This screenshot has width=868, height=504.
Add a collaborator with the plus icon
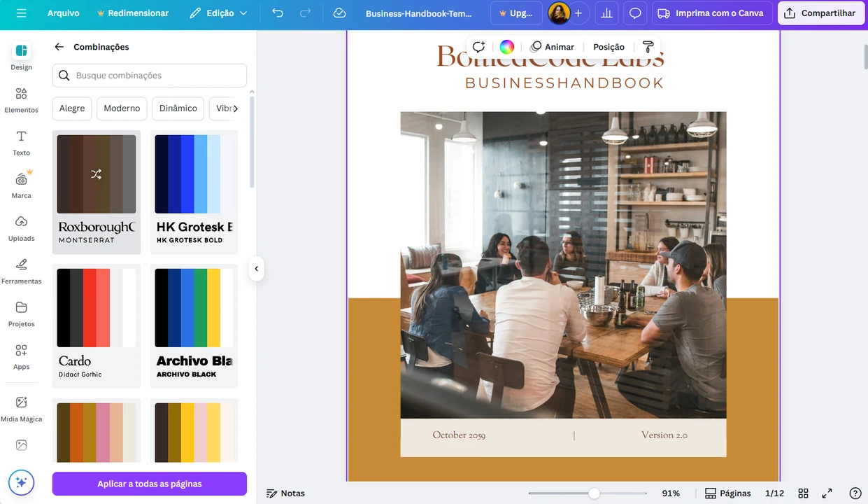click(x=578, y=13)
